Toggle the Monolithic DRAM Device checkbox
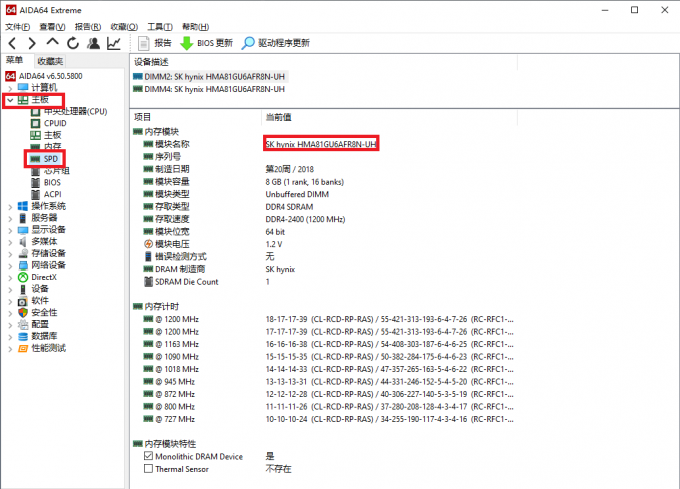680x489 pixels. [x=148, y=456]
